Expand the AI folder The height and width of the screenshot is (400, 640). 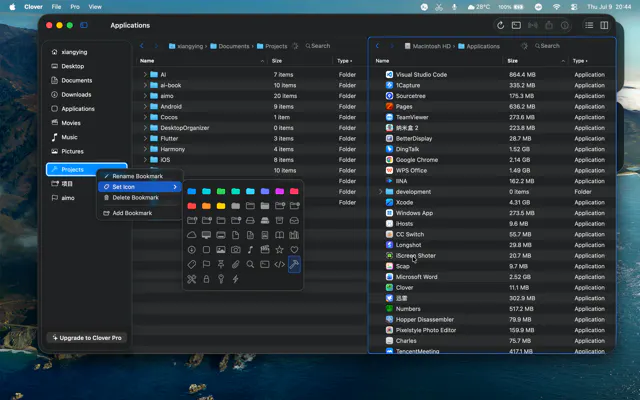(x=145, y=75)
